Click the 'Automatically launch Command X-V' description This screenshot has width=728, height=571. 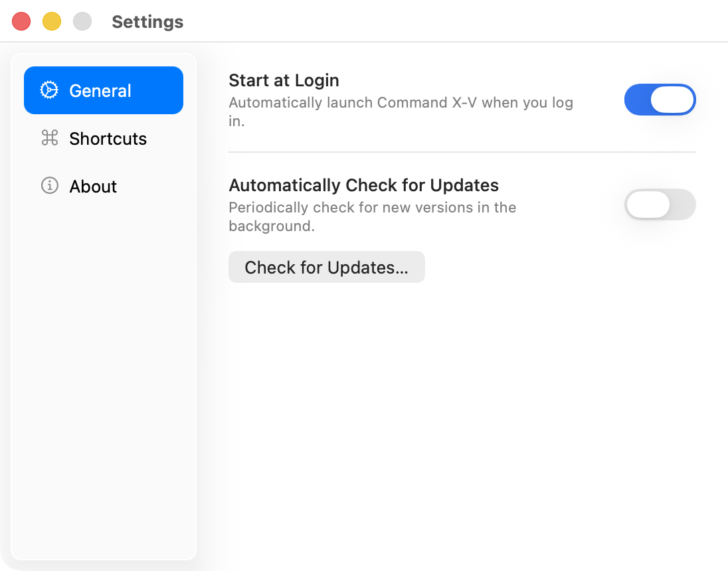coord(401,112)
